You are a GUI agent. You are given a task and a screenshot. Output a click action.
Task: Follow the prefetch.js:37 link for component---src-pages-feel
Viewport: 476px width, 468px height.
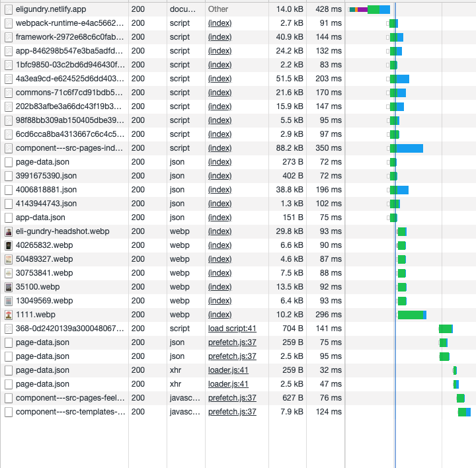pos(232,398)
